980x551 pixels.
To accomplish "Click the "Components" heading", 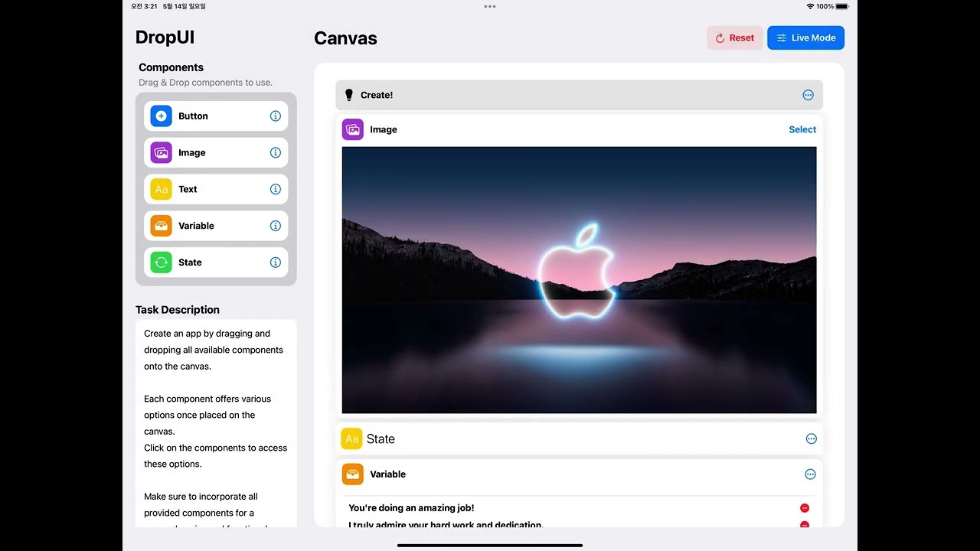I will pyautogui.click(x=171, y=67).
